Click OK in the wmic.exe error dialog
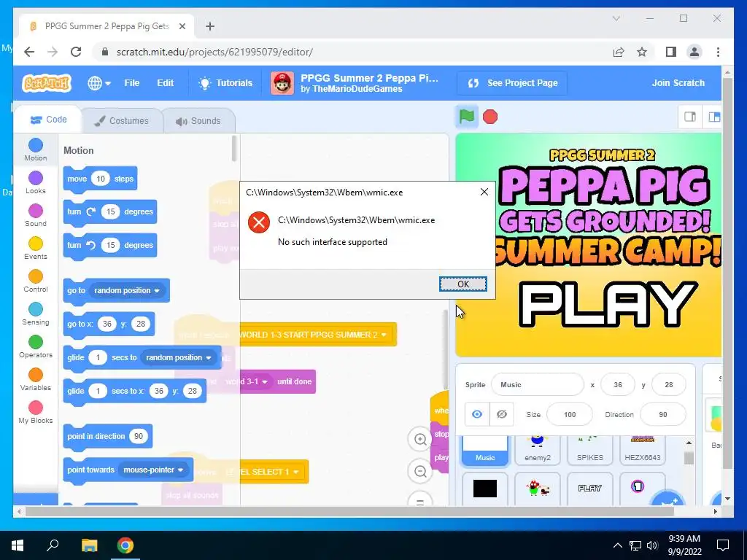747x560 pixels. coord(463,284)
